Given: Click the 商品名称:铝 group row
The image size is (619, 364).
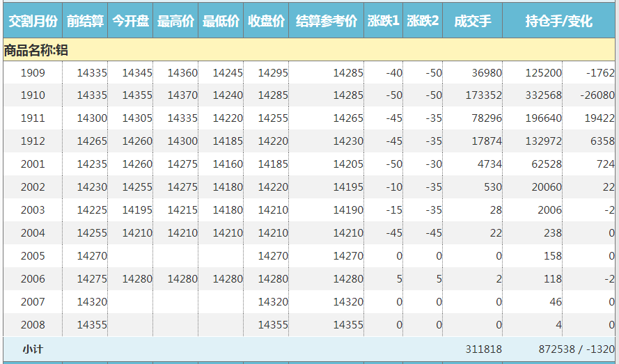Looking at the screenshot, I should [36, 50].
